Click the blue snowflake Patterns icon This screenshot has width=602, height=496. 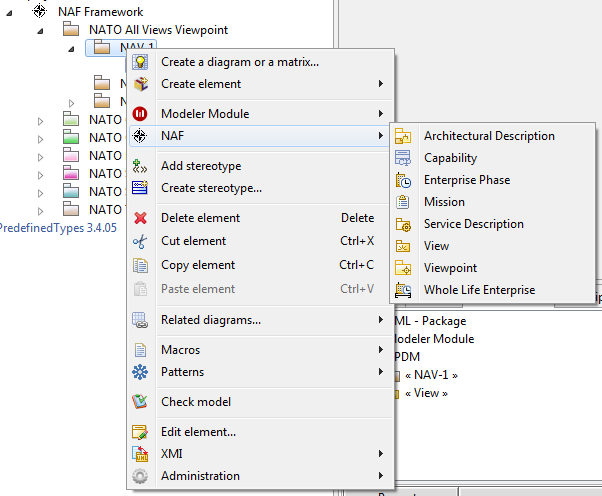pos(140,372)
